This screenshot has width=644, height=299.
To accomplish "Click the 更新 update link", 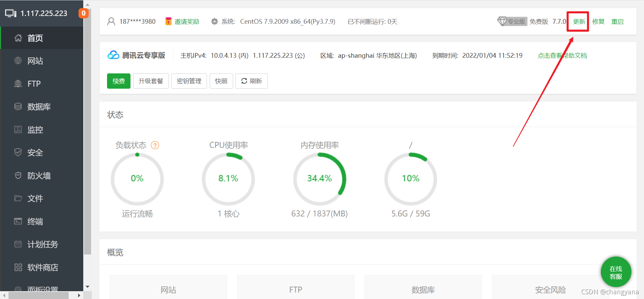I will (x=579, y=21).
